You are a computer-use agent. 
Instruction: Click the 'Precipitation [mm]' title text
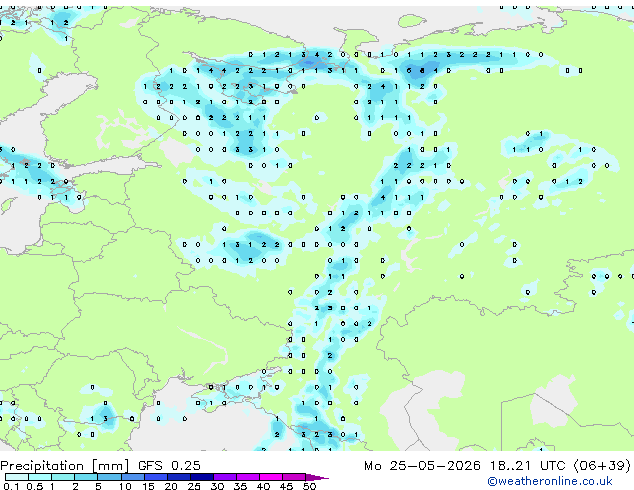coord(65,466)
